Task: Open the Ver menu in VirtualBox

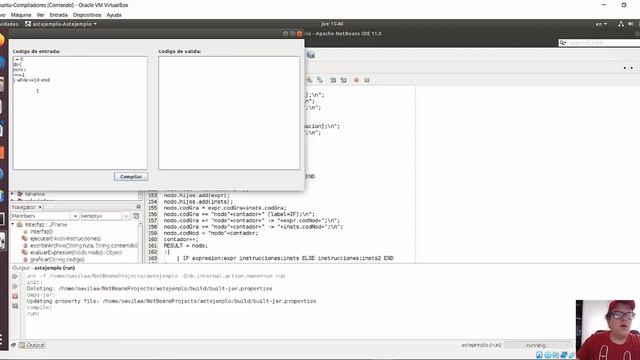Action: point(40,15)
